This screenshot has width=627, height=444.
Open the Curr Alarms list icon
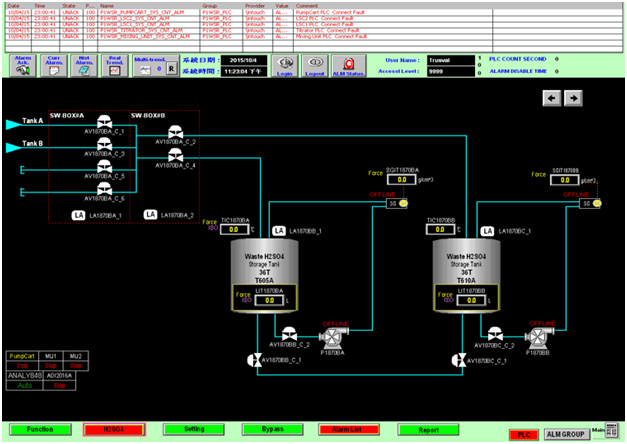54,66
